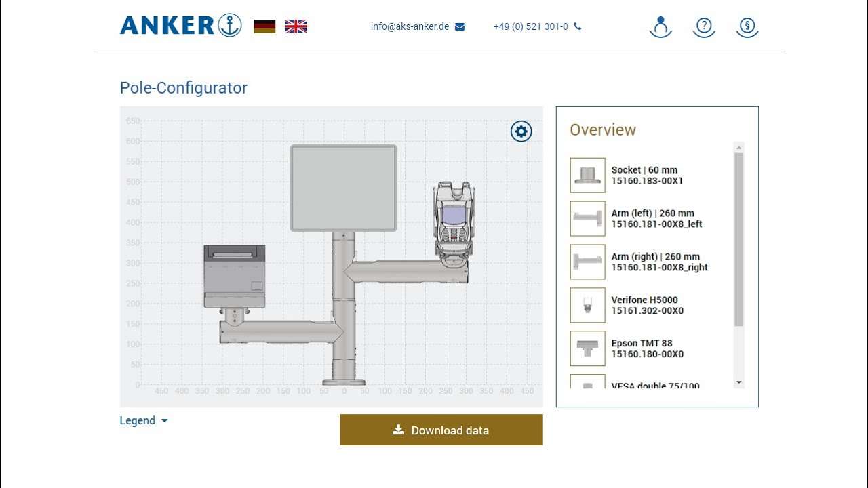
Task: Switch language to English UK flag
Action: pyautogui.click(x=296, y=26)
